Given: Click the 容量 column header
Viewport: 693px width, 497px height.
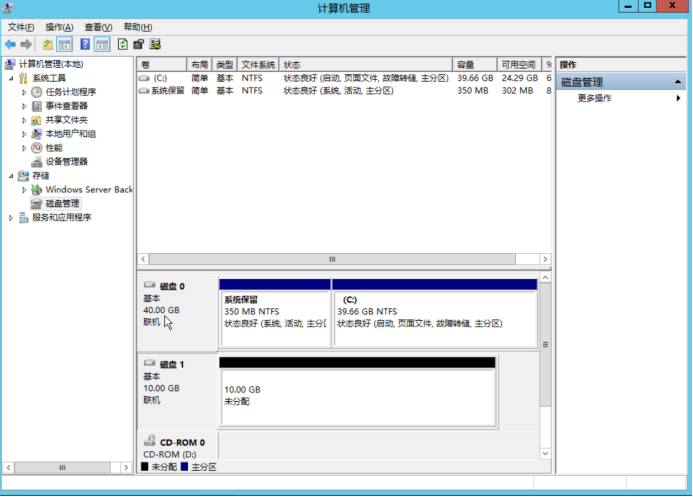Looking at the screenshot, I should click(x=475, y=64).
